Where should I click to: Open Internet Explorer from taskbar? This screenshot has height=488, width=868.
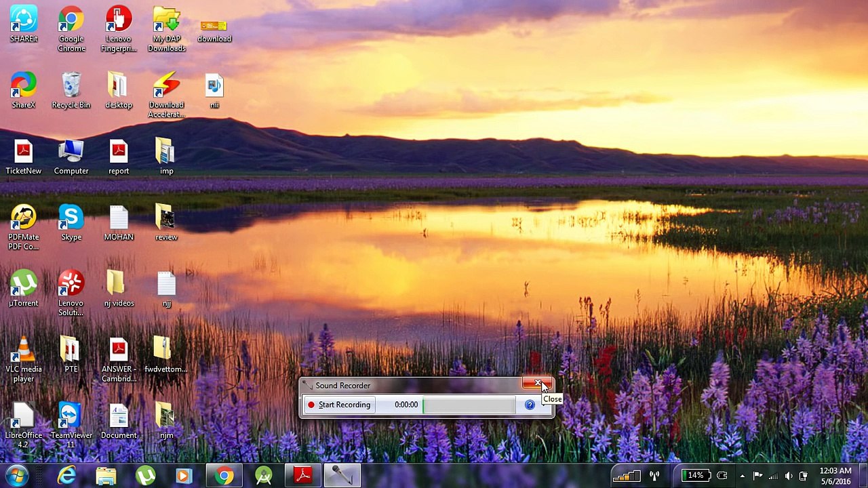66,476
